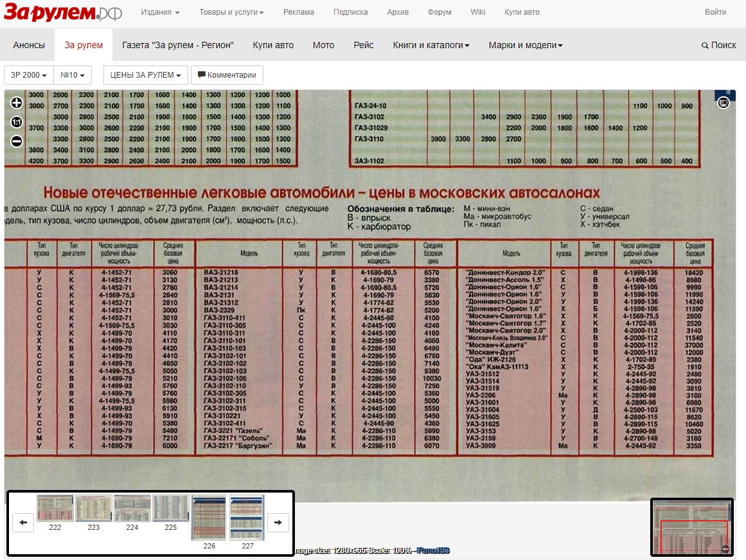Expand the №10 issue dropdown
The image size is (746, 560).
73,75
